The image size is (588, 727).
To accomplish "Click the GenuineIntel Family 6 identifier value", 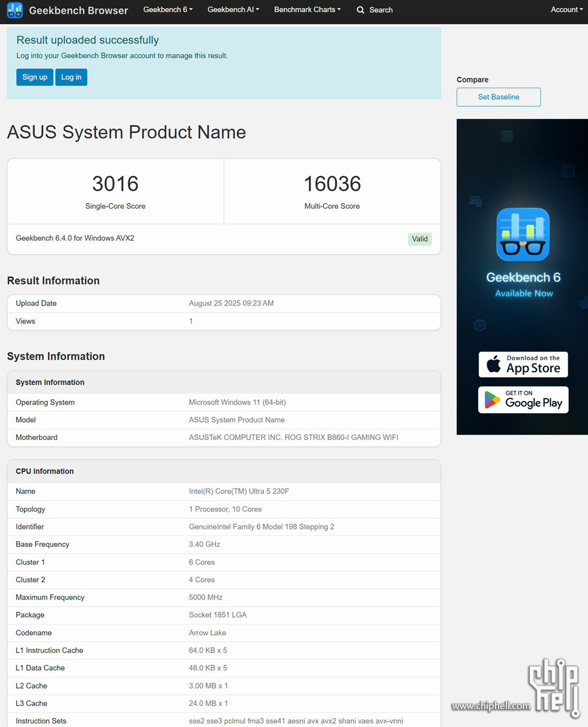I will tap(262, 526).
